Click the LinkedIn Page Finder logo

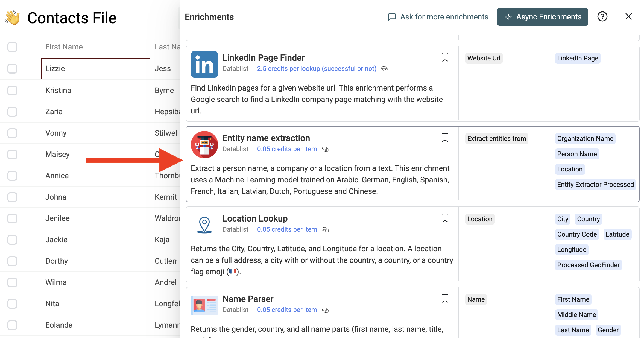point(204,64)
